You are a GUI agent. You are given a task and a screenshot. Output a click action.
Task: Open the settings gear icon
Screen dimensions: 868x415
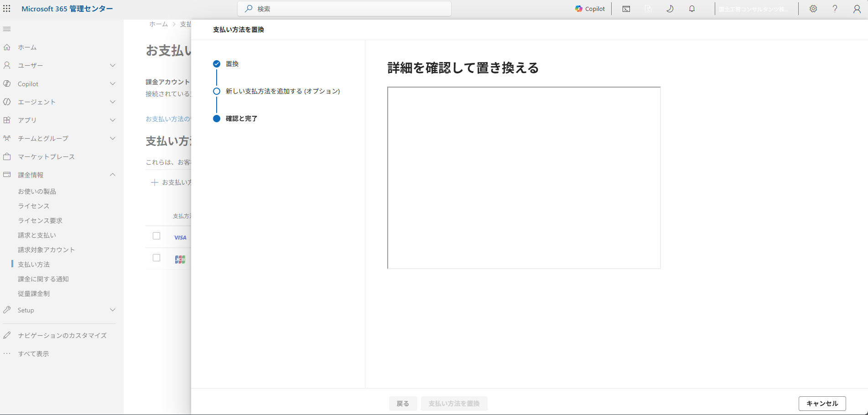tap(813, 9)
